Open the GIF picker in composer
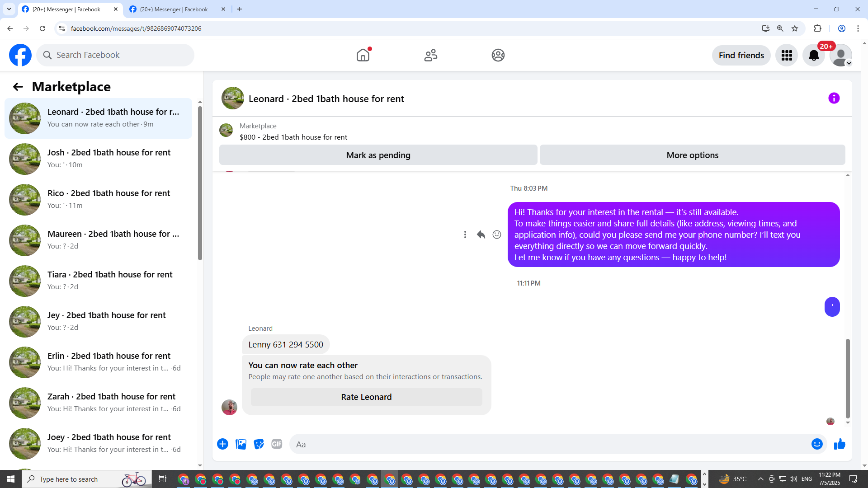This screenshot has width=868, height=488. (277, 444)
